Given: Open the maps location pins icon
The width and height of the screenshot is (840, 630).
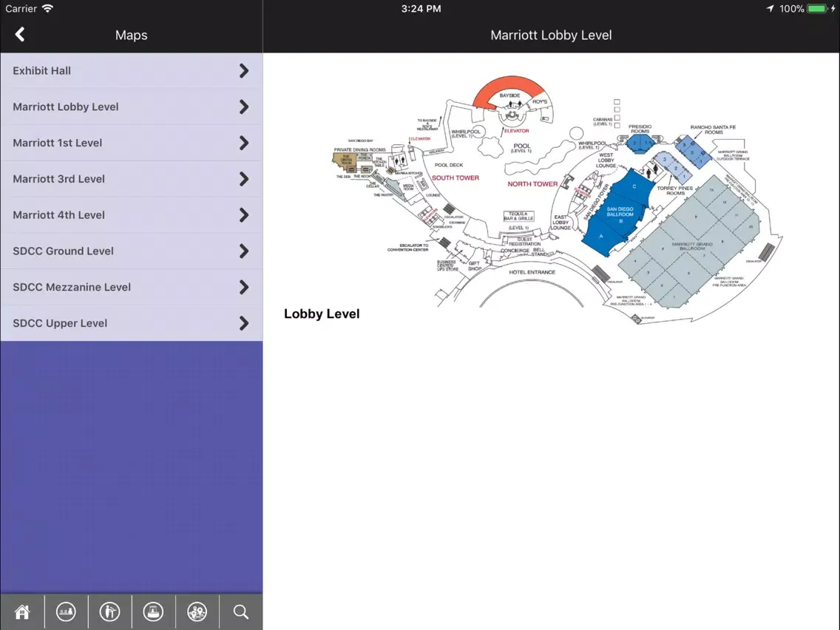Looking at the screenshot, I should (x=197, y=612).
